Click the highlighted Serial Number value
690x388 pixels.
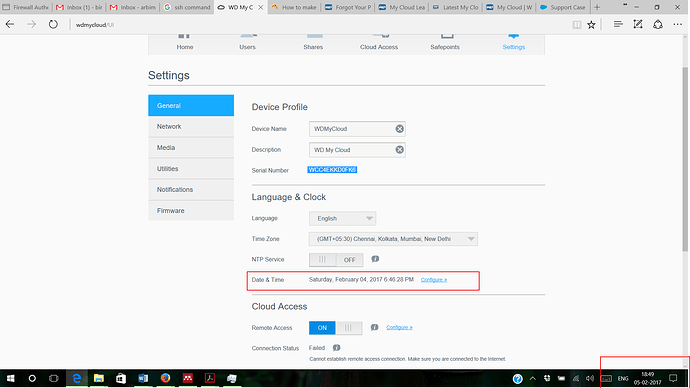coord(332,170)
